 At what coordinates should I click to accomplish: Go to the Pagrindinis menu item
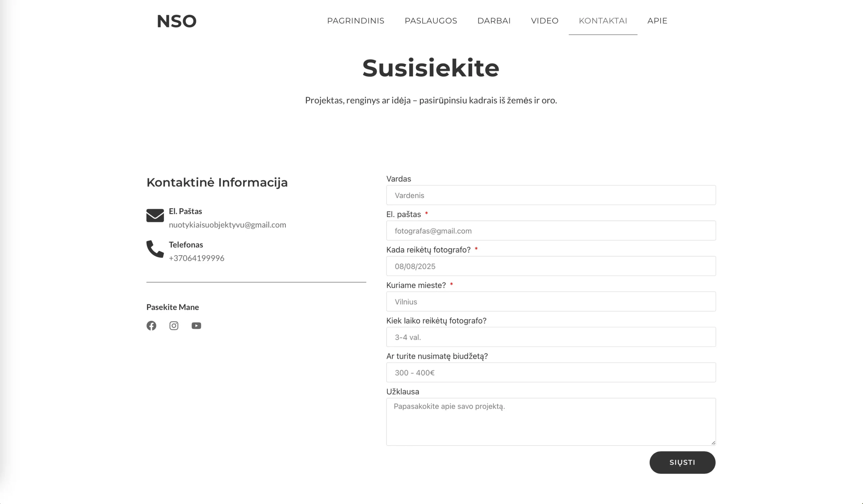coord(355,21)
